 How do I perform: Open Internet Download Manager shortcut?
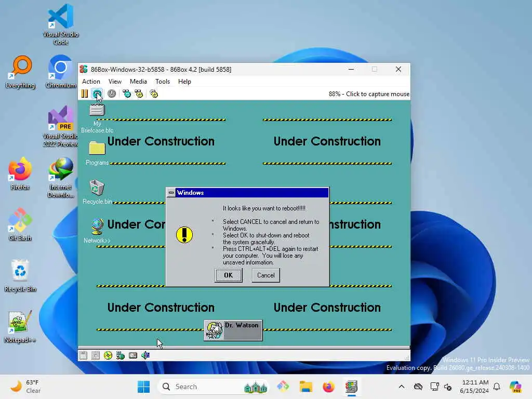pos(61,177)
